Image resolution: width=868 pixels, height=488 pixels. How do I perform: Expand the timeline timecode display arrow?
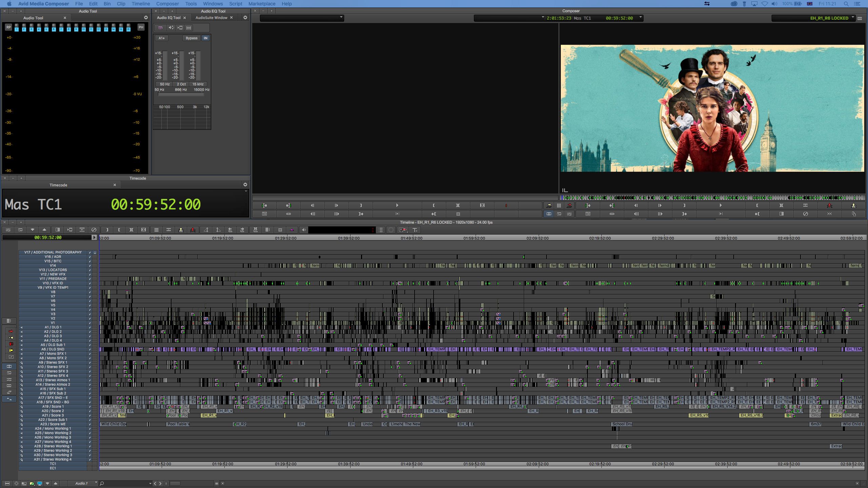95,238
